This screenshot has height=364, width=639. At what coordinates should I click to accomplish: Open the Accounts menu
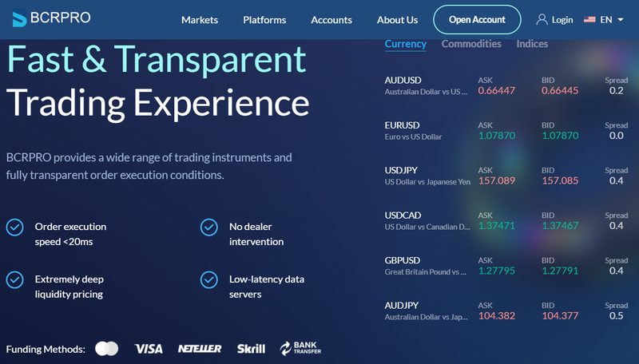pyautogui.click(x=331, y=20)
